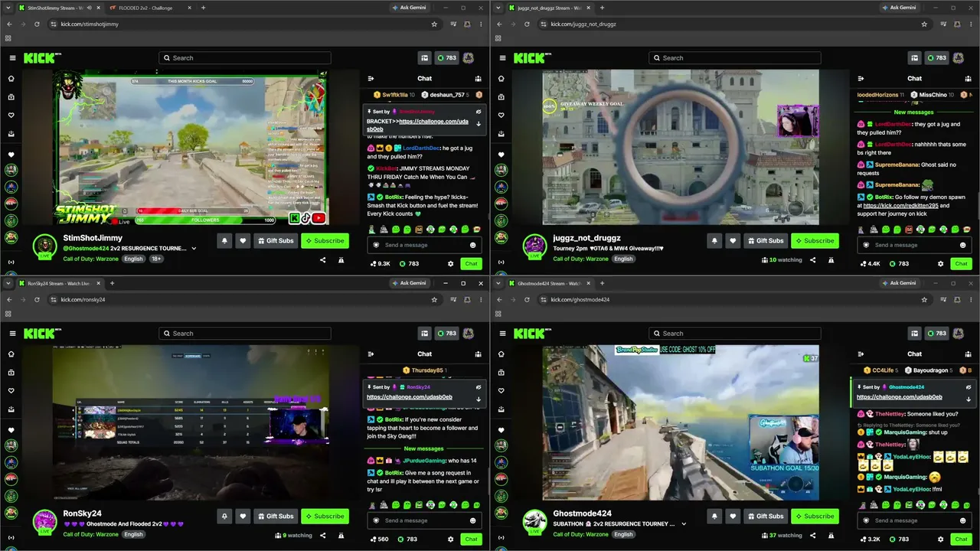
Task: Bookmark the kick.com/juggz_not_druggz page
Action: coord(924,24)
